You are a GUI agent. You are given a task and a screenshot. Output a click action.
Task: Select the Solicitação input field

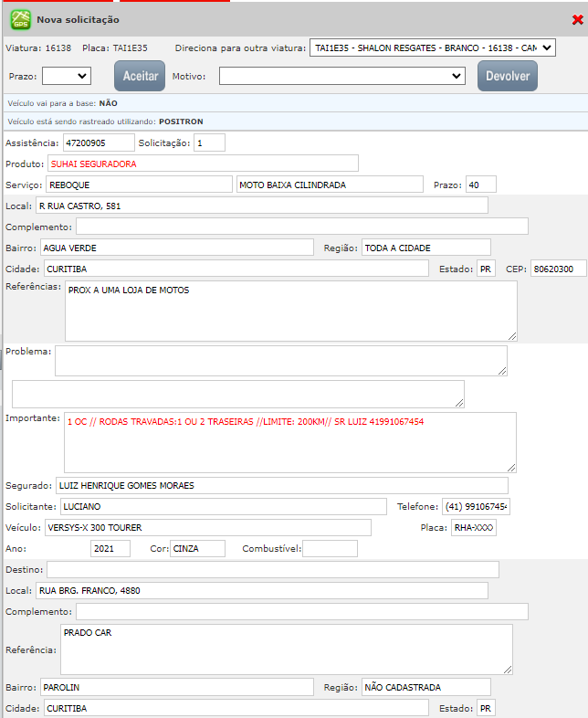(209, 143)
